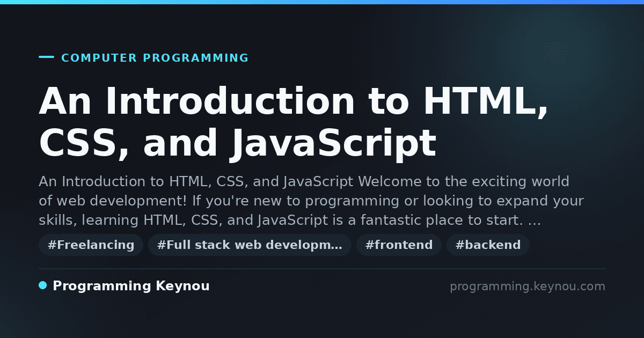Image resolution: width=644 pixels, height=338 pixels.
Task: Select the #Freelancing tag
Action: [x=91, y=245]
